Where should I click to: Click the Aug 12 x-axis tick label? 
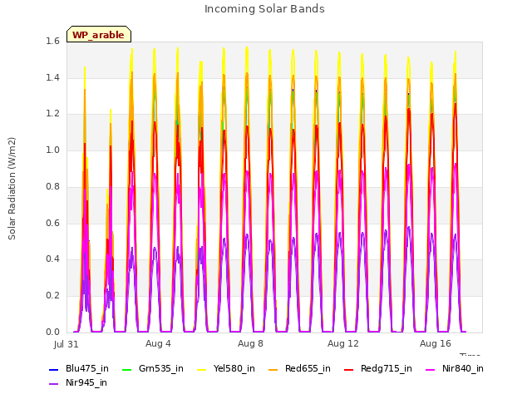point(343,343)
